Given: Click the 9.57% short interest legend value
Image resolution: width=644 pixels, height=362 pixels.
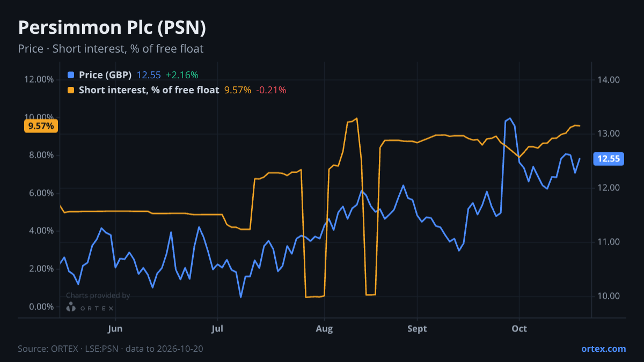Looking at the screenshot, I should (x=238, y=90).
